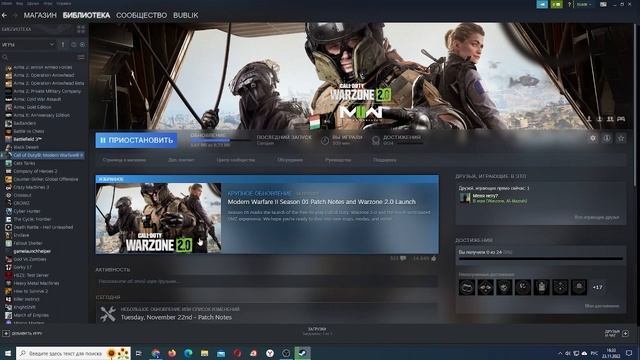Add game to favorites star
Image resolution: width=640 pixels, height=360 pixels.
point(621,138)
